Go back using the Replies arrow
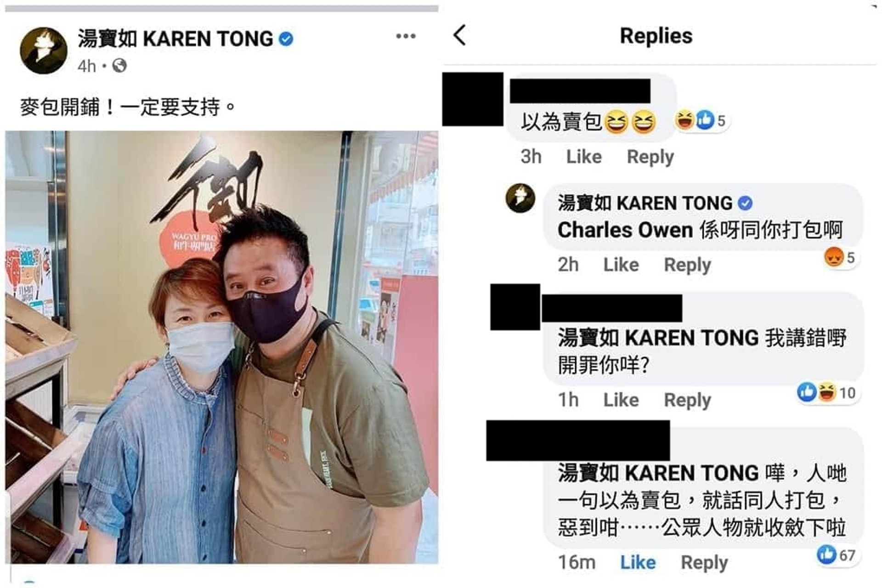882x588 pixels. [460, 35]
